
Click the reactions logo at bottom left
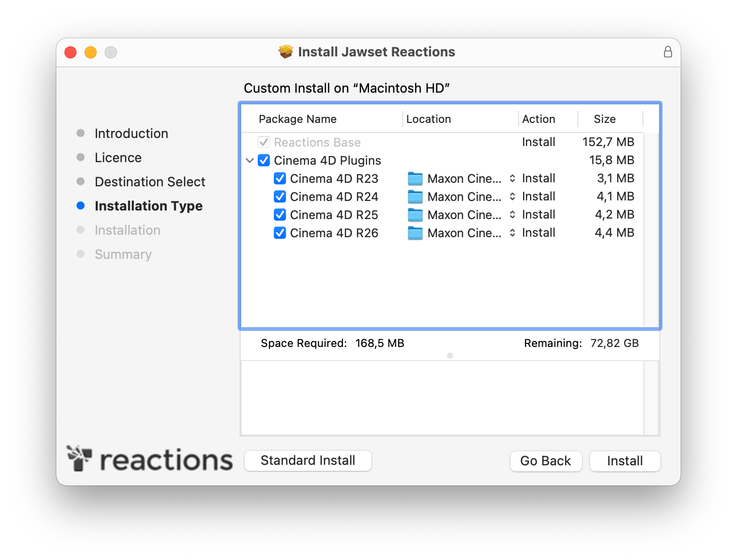pyautogui.click(x=150, y=459)
